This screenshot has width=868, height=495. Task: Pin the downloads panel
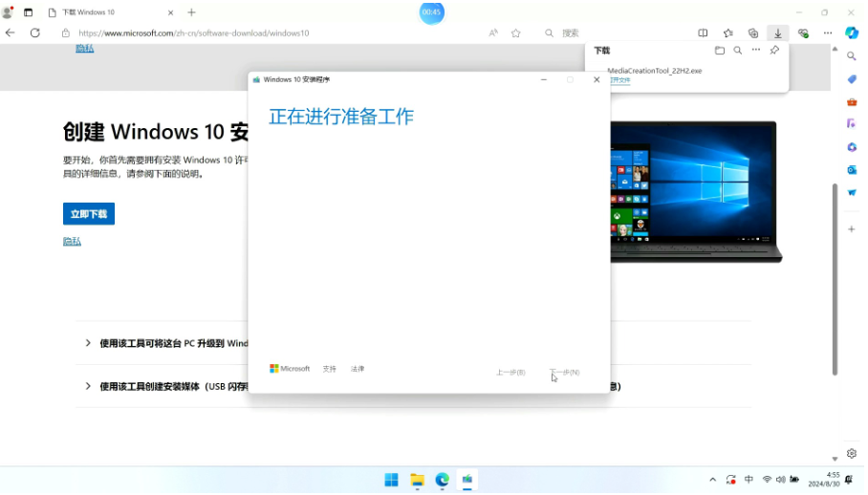(x=774, y=51)
